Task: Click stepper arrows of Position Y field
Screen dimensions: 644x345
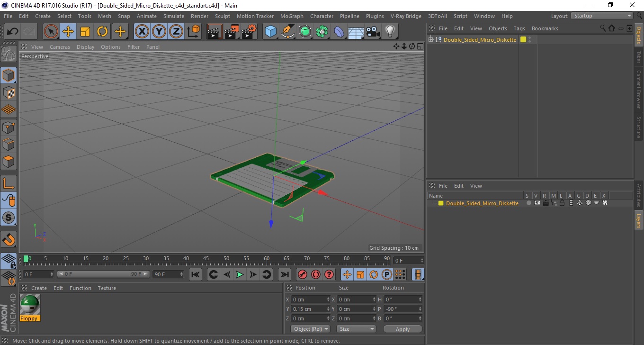Action: tap(328, 309)
